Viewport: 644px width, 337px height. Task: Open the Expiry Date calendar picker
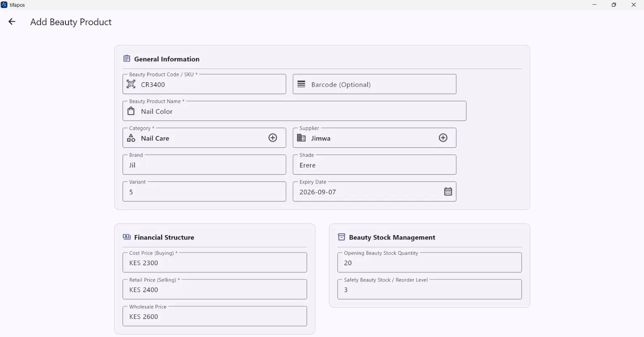coord(448,191)
